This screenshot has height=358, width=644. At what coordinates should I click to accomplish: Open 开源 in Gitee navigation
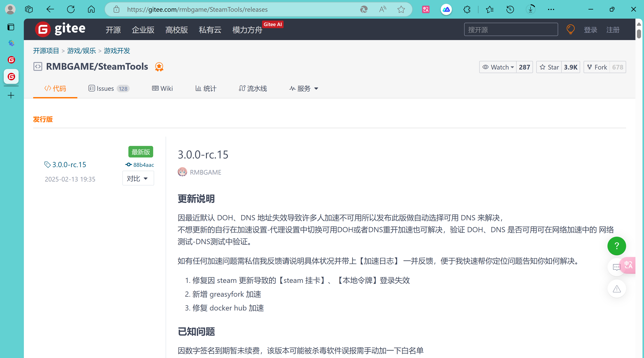click(113, 30)
